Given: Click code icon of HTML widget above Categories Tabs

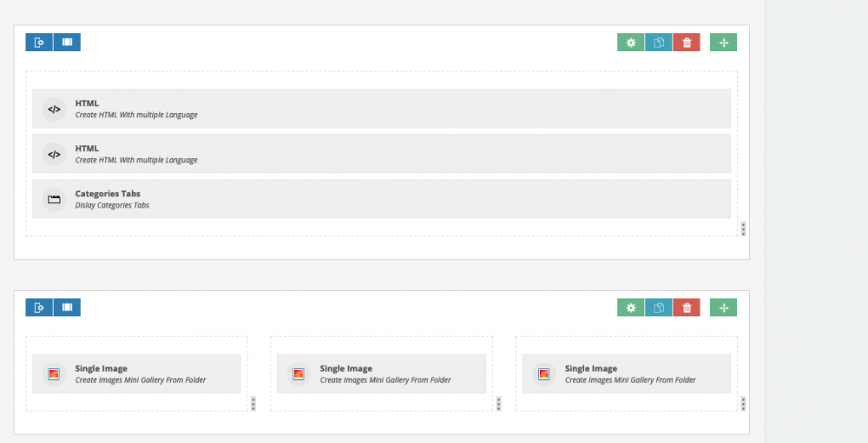Looking at the screenshot, I should [x=54, y=155].
